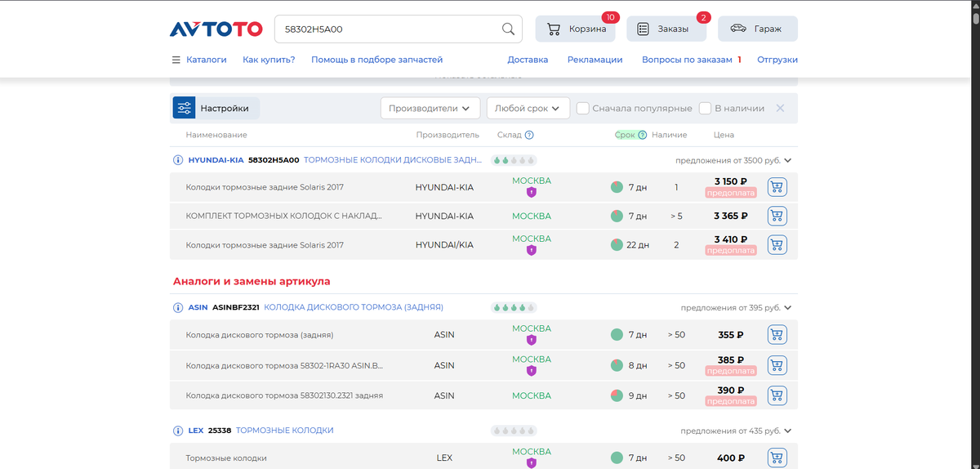The height and width of the screenshot is (469, 980).
Task: Click the Настройки sliders icon
Action: pyautogui.click(x=184, y=108)
